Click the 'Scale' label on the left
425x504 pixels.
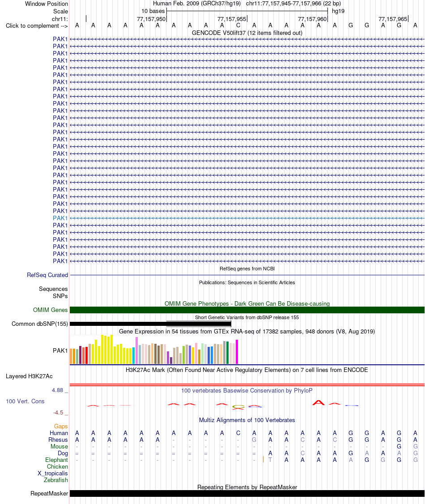point(60,11)
